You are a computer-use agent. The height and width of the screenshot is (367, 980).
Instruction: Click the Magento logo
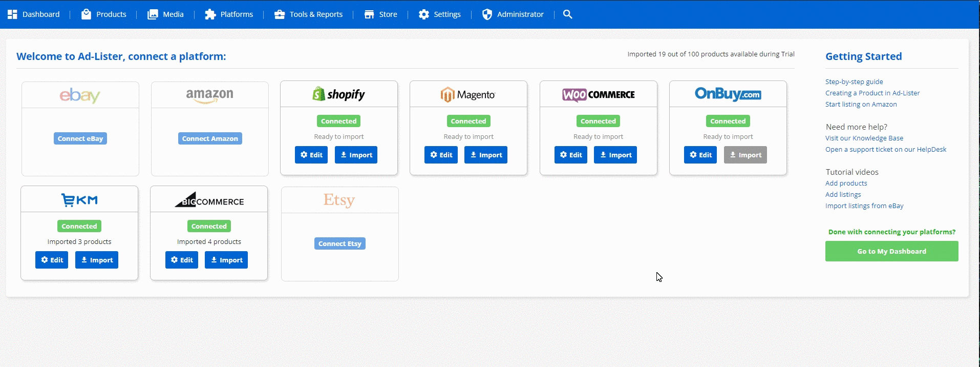(x=468, y=94)
